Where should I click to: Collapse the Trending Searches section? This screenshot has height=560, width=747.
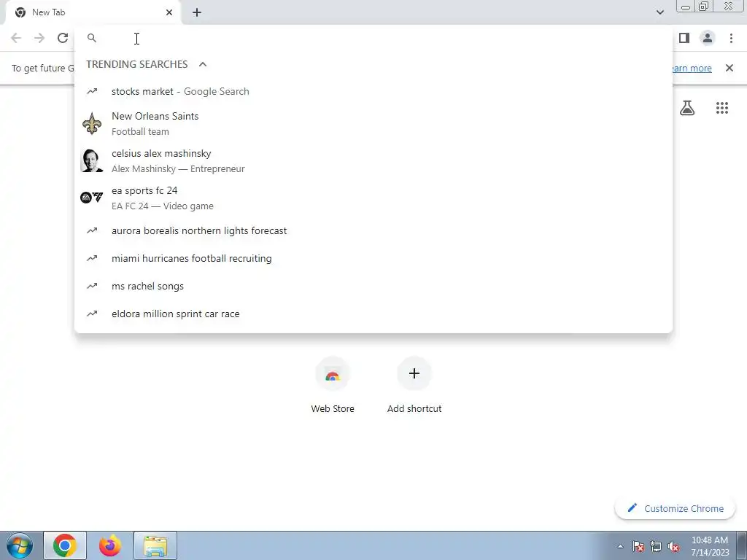(x=203, y=64)
